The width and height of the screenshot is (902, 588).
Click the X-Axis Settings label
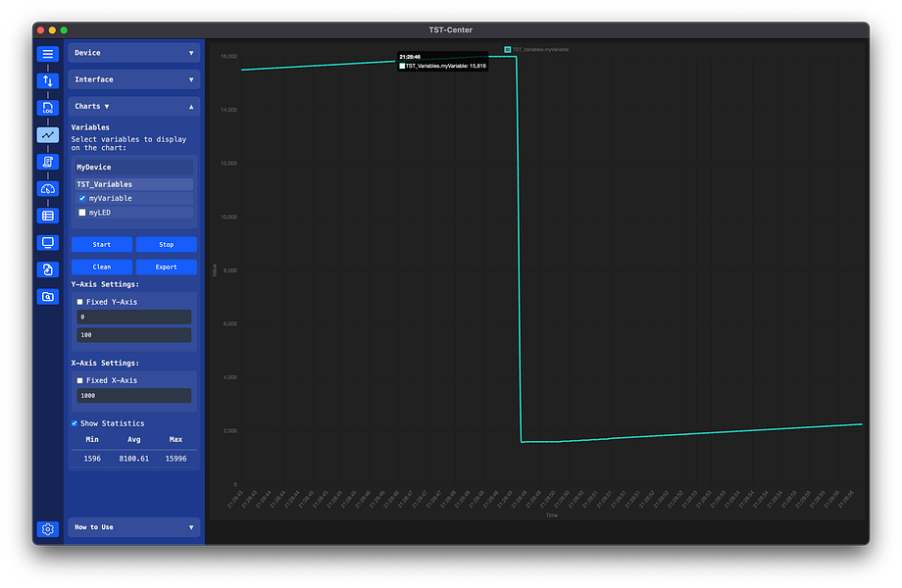point(105,364)
